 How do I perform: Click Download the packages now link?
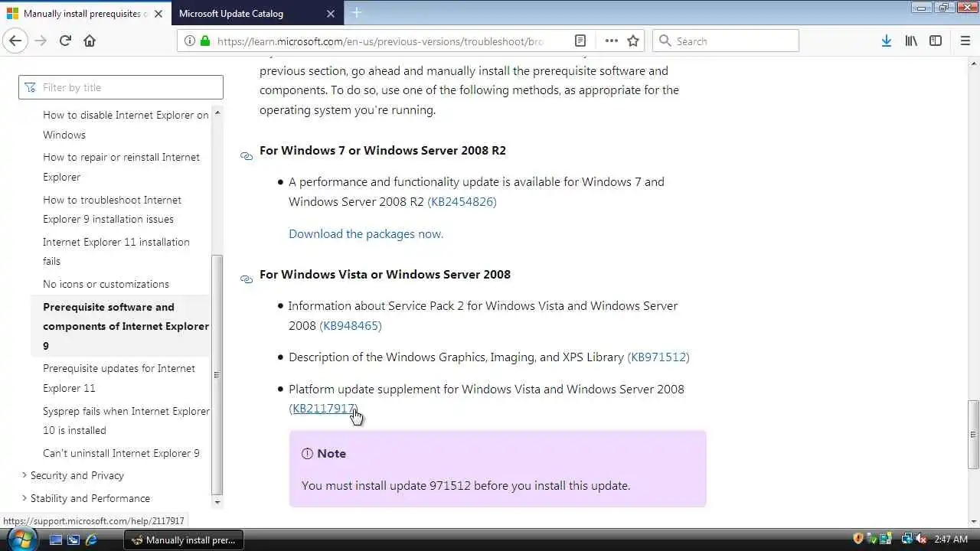(366, 233)
